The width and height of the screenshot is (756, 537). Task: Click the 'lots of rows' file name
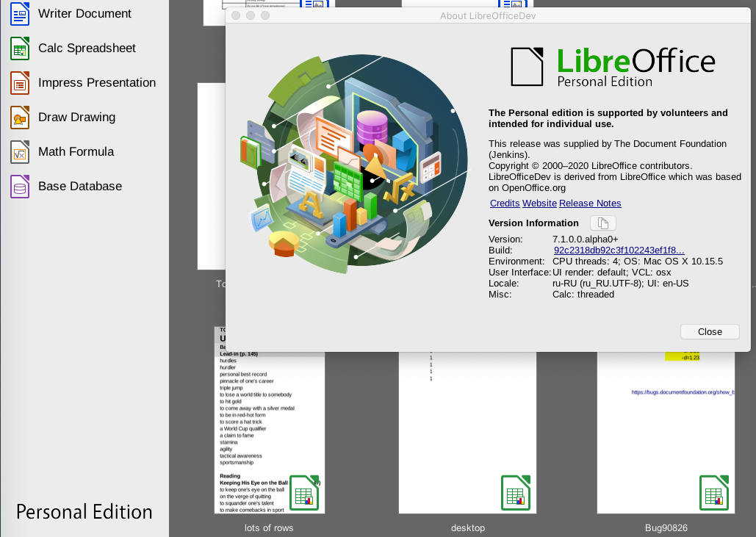point(269,528)
